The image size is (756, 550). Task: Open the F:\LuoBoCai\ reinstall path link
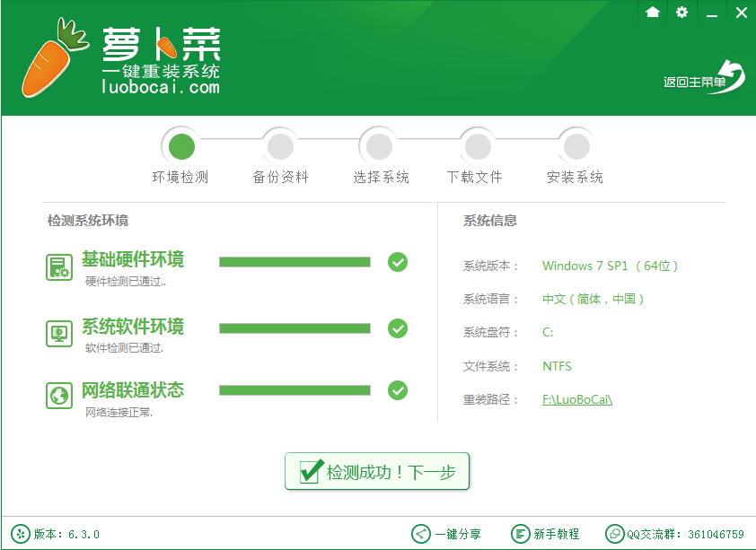click(576, 399)
